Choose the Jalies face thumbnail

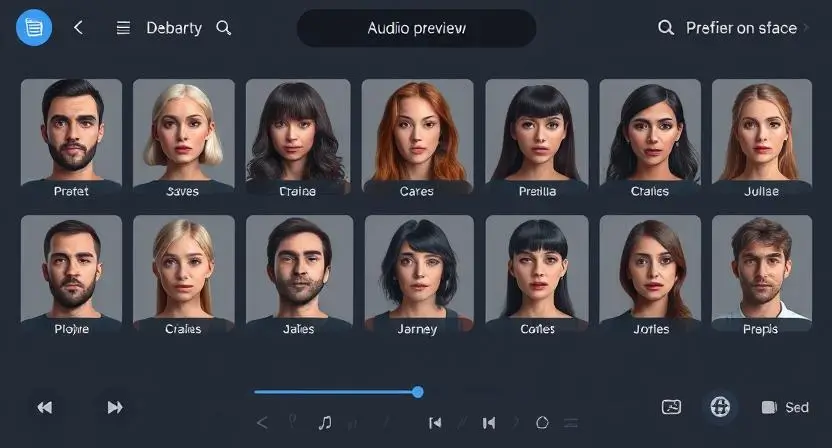(299, 276)
